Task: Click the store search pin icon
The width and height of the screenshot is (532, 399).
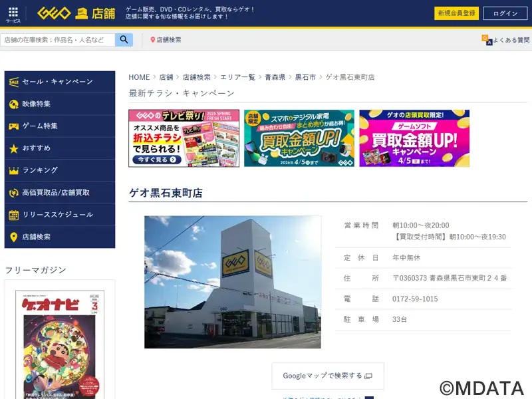Action: 153,40
